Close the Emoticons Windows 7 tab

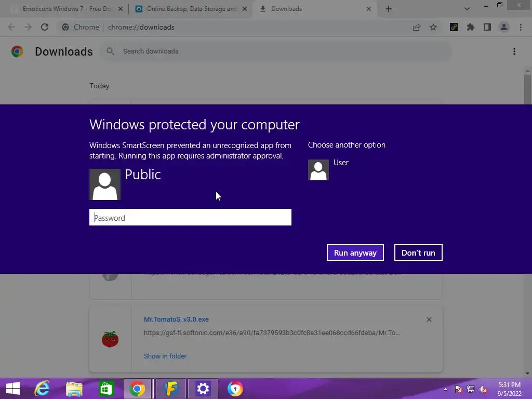point(121,9)
